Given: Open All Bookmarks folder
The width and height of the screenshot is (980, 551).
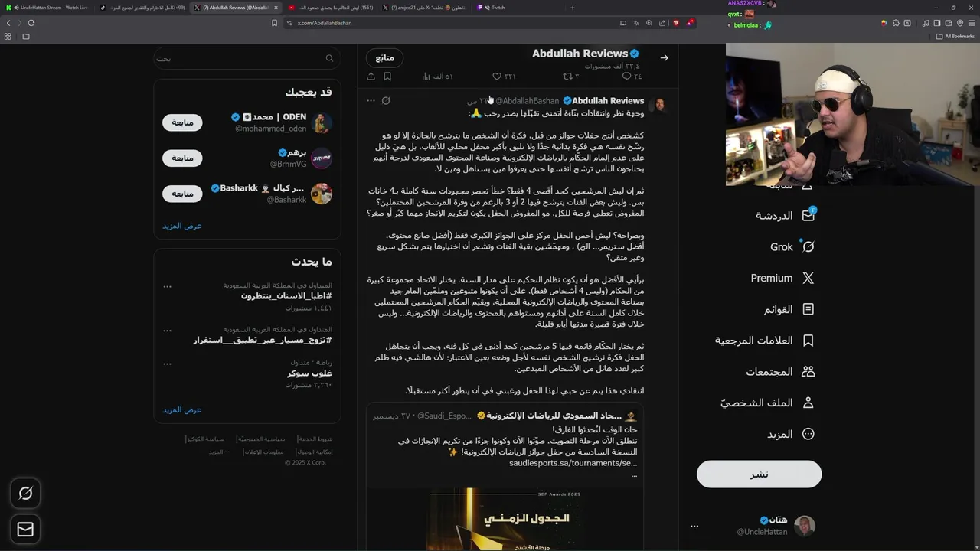Looking at the screenshot, I should pyautogui.click(x=956, y=36).
